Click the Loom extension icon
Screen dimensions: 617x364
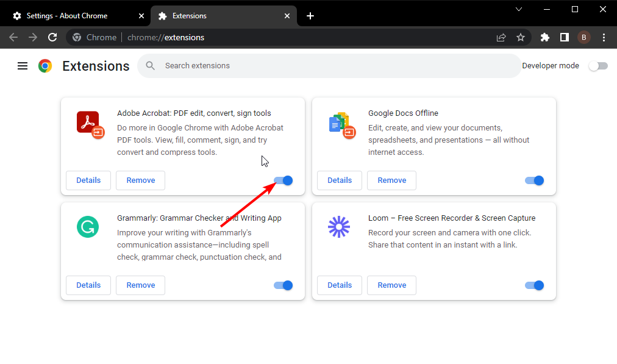click(339, 227)
